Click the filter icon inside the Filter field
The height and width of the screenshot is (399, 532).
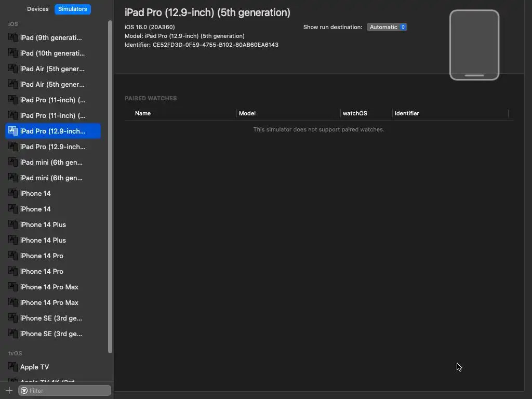[24, 391]
